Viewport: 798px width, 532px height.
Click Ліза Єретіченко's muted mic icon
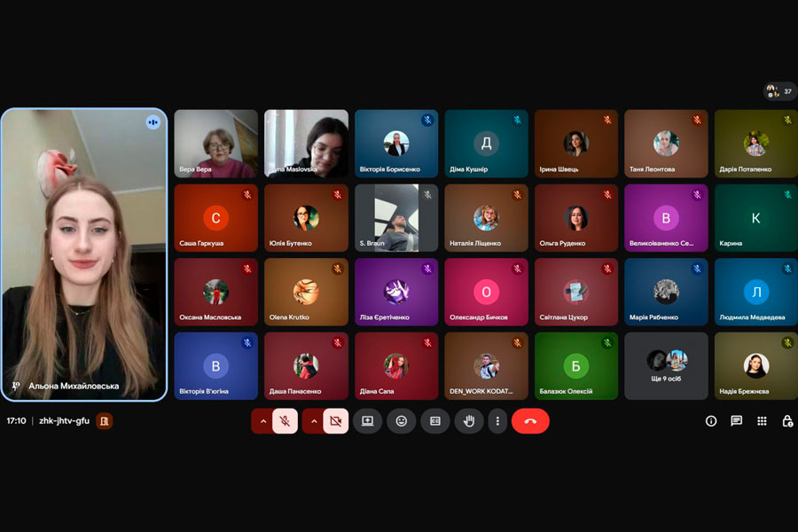point(427,269)
